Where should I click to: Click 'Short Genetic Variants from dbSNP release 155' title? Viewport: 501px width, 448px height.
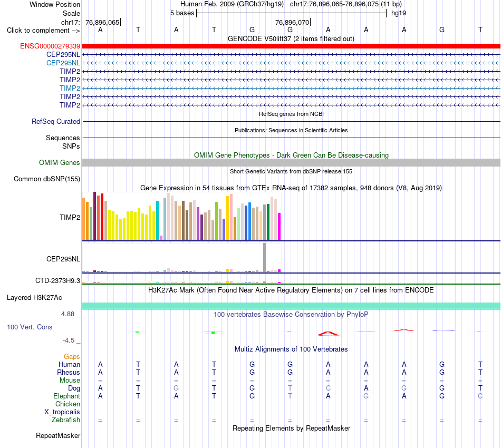pos(291,171)
